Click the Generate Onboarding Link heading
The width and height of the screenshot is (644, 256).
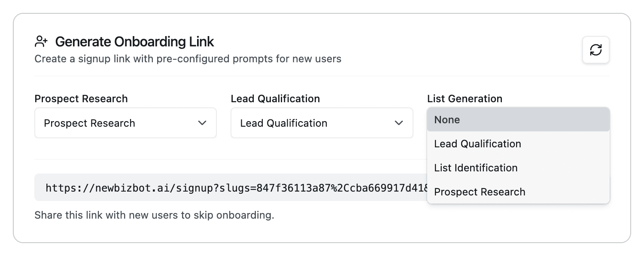coord(134,41)
